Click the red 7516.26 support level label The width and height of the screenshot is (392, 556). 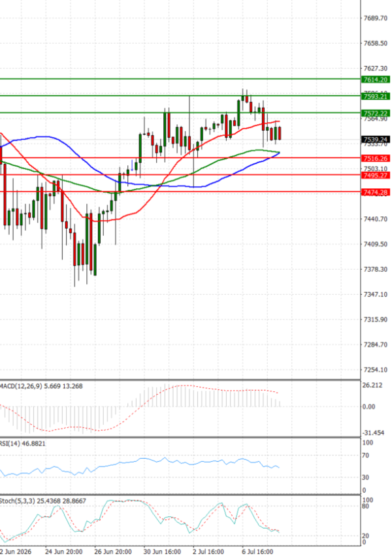[x=376, y=158]
